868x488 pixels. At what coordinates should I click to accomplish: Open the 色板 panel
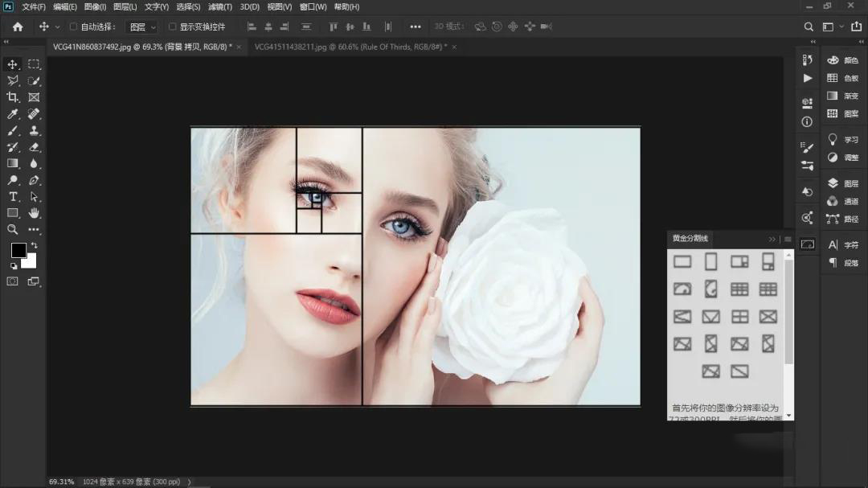(x=842, y=78)
